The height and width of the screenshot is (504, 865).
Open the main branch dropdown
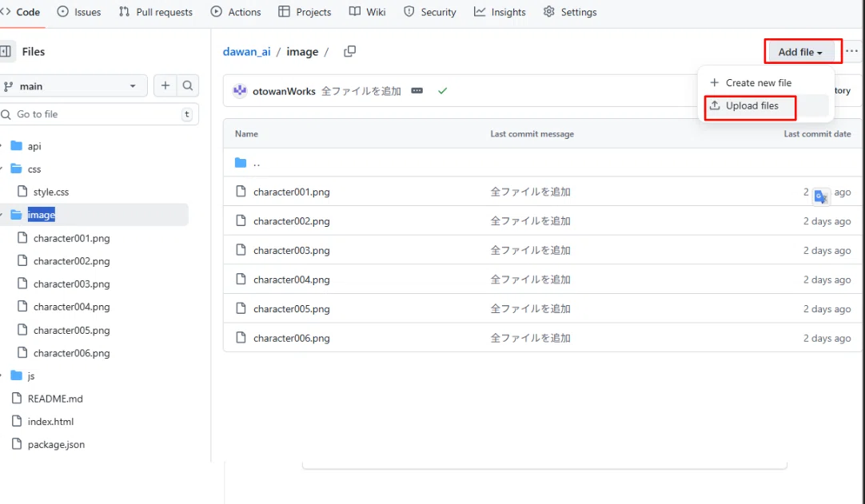click(x=72, y=86)
